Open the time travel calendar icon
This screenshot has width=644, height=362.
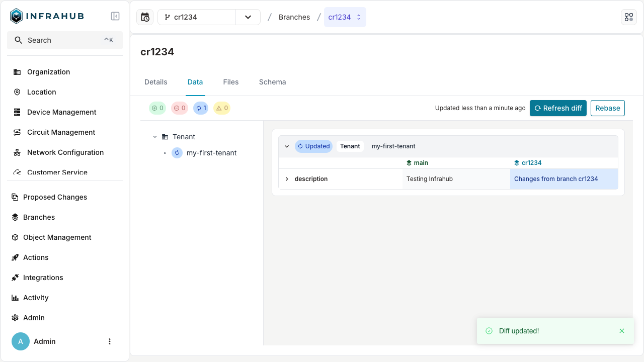(145, 17)
